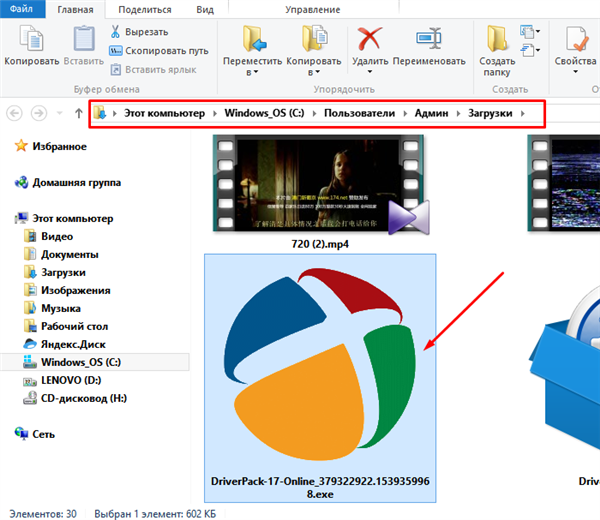Click Загрузки in address path

tap(490, 113)
